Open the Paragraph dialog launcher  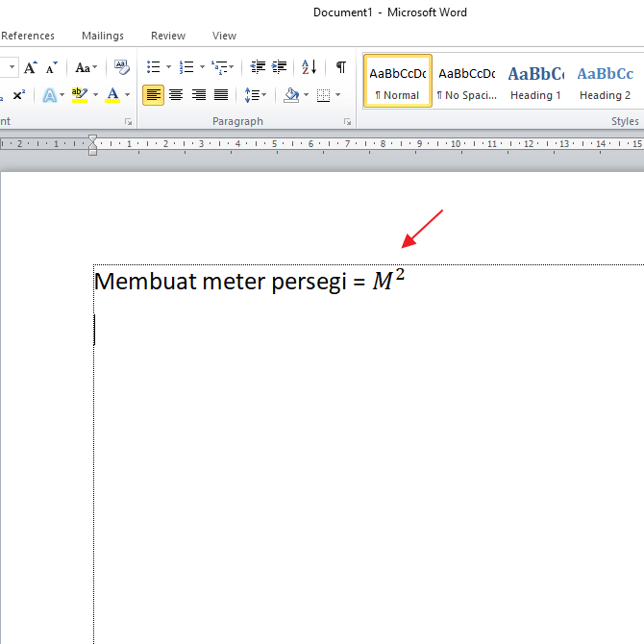(x=347, y=122)
